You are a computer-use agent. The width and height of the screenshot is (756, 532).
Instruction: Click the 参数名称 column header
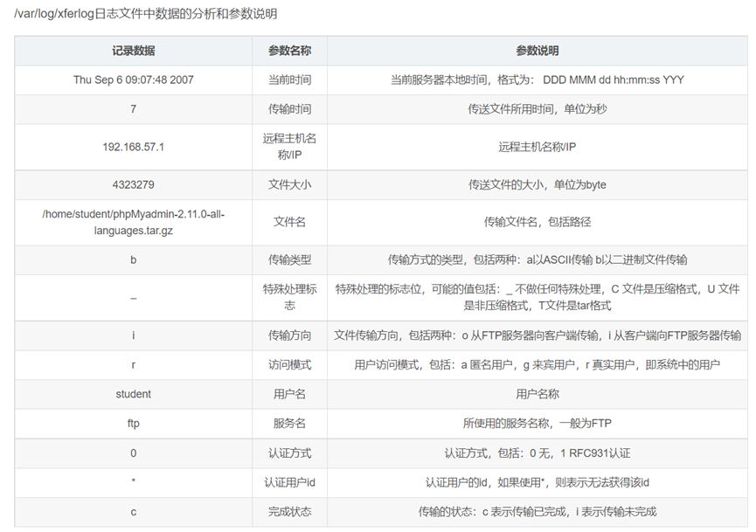pos(289,51)
